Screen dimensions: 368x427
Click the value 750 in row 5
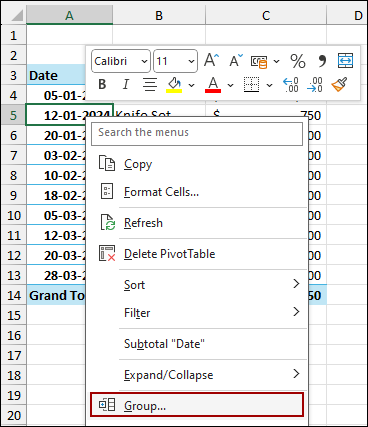310,115
